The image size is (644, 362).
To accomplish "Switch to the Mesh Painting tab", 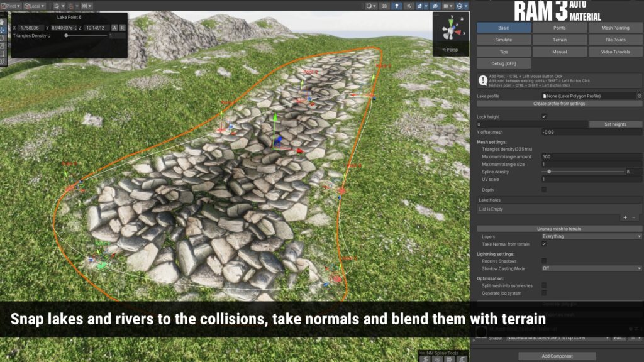I will point(615,28).
